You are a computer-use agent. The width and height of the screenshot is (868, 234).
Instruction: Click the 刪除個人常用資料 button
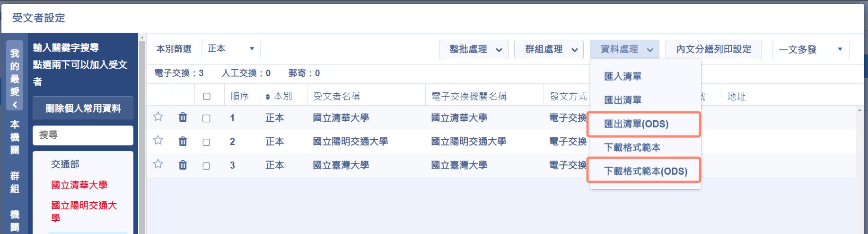click(83, 108)
